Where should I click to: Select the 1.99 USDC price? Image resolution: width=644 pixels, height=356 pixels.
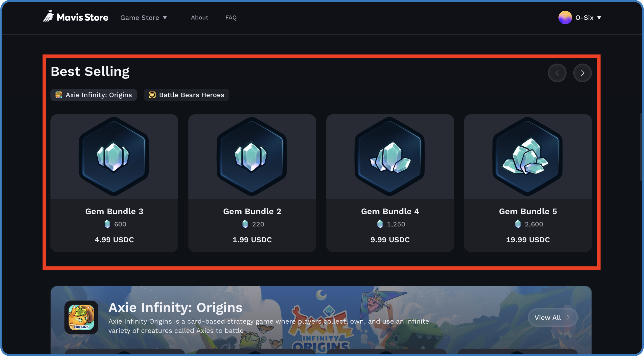click(252, 240)
